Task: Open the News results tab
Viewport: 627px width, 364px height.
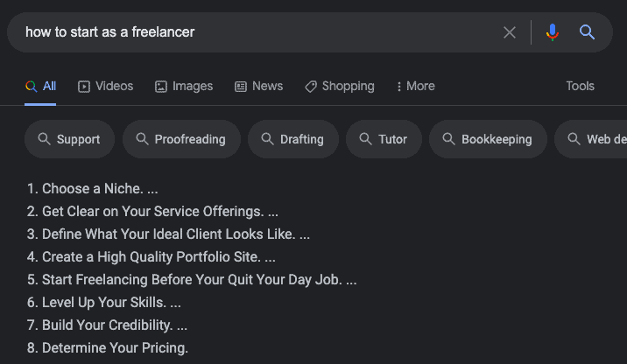Action: click(258, 87)
